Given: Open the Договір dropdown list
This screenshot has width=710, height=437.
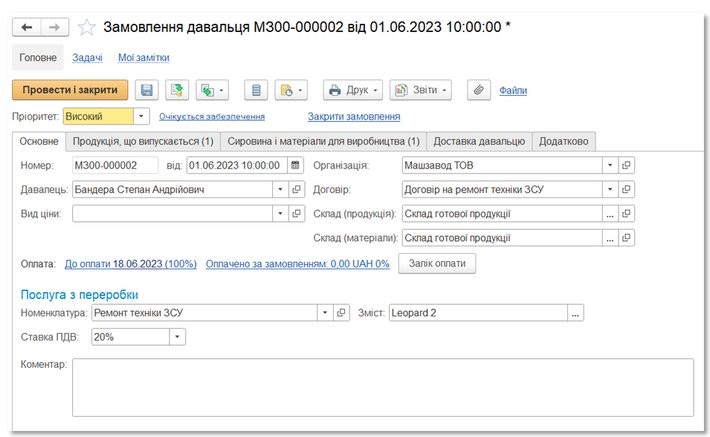Looking at the screenshot, I should (609, 188).
